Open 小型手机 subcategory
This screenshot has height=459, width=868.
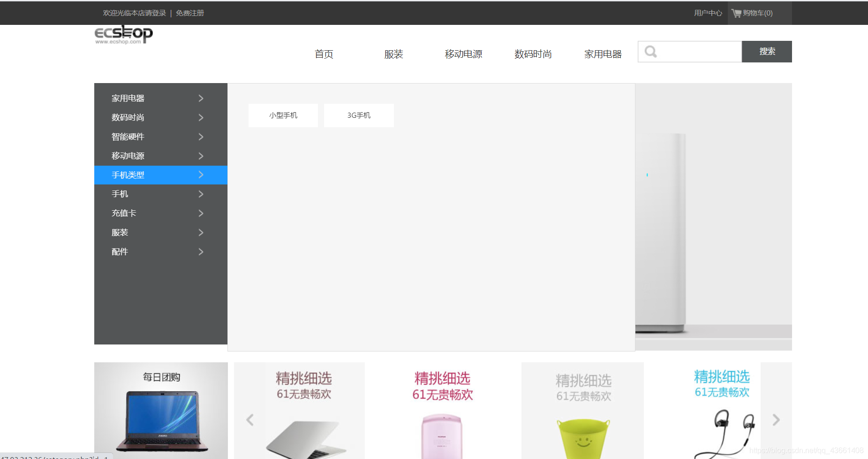(x=283, y=115)
